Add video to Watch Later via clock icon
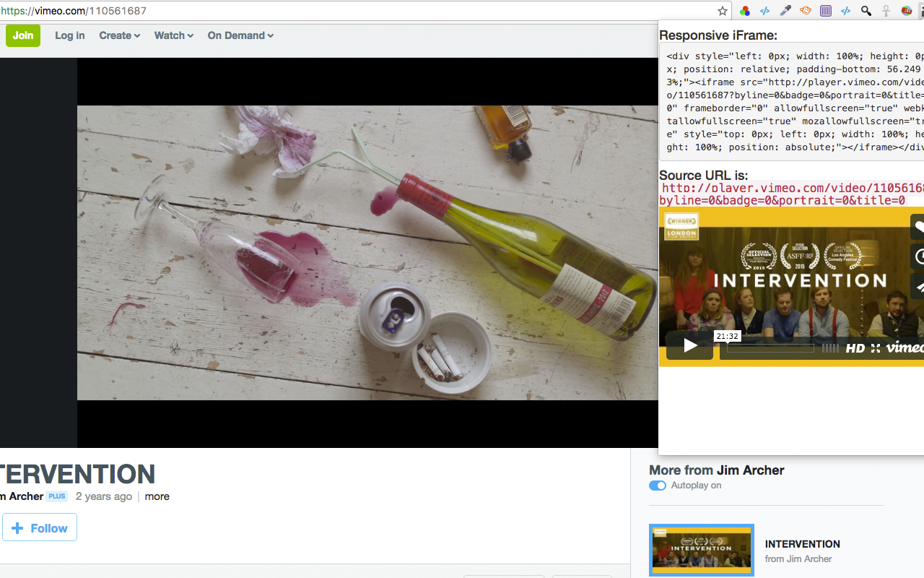The image size is (924, 578). (918, 256)
